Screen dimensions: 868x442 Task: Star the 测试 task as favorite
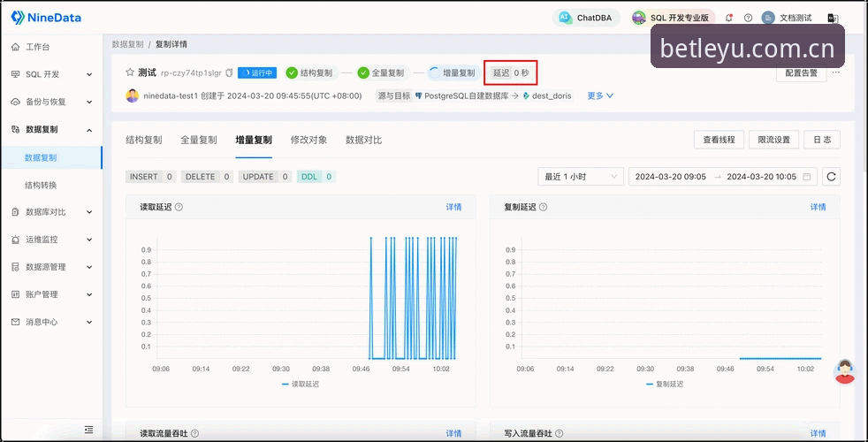[130, 72]
